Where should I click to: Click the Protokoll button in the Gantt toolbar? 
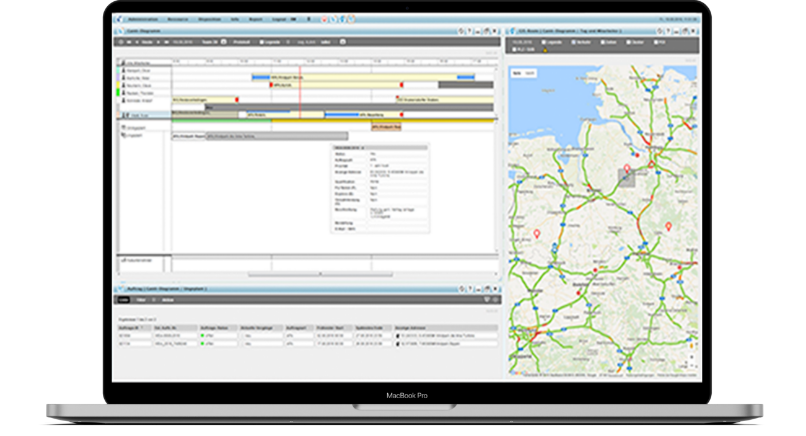[240, 42]
